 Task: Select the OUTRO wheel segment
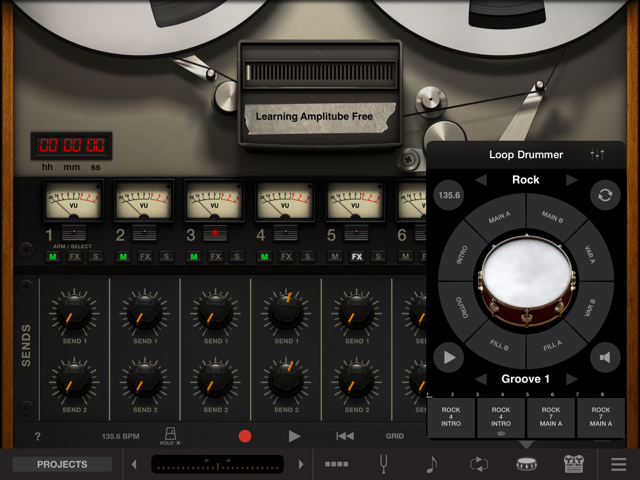(x=462, y=307)
